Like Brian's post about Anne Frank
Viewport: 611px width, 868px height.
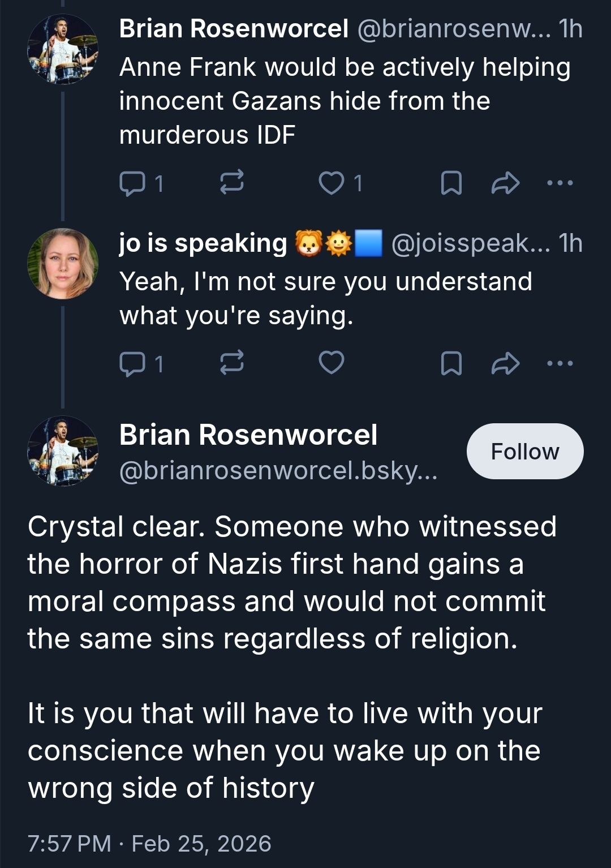(x=332, y=183)
